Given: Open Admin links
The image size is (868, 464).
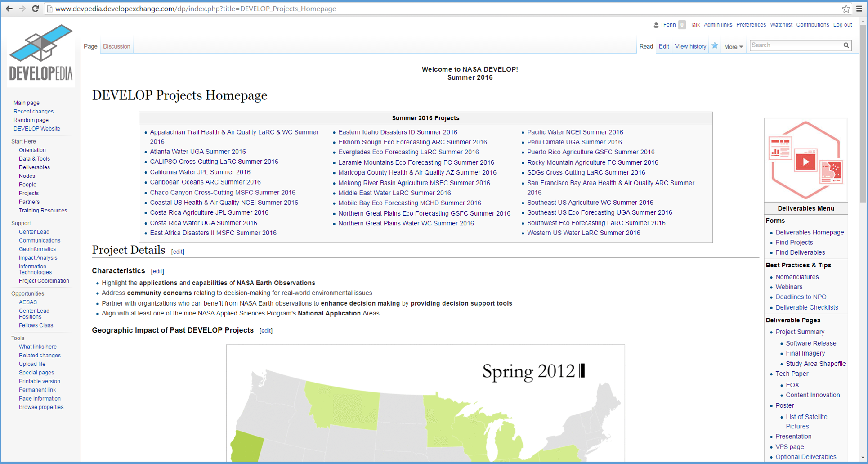Looking at the screenshot, I should (718, 25).
